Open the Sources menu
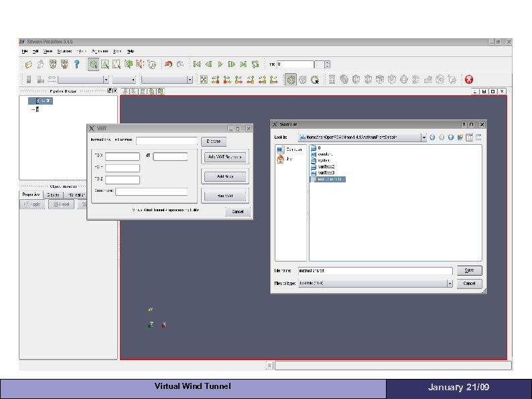532x399 pixels. point(64,51)
